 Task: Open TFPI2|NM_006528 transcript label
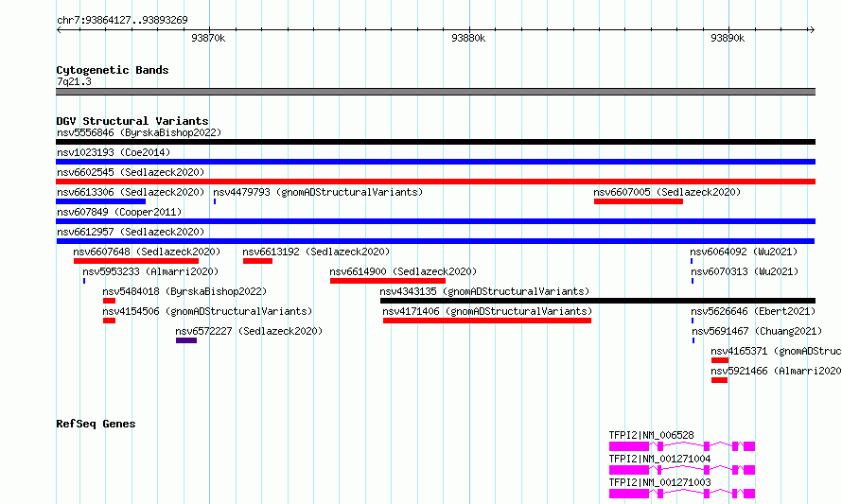(x=652, y=435)
